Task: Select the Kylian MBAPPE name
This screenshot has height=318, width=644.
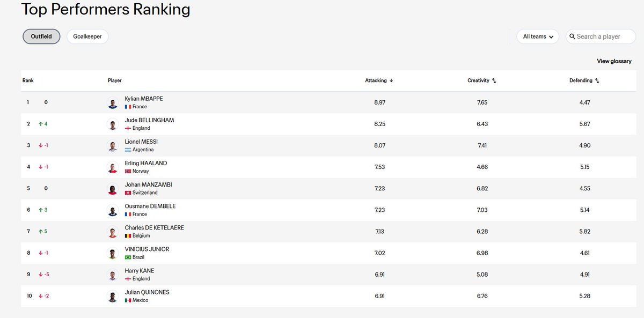Action: 144,99
